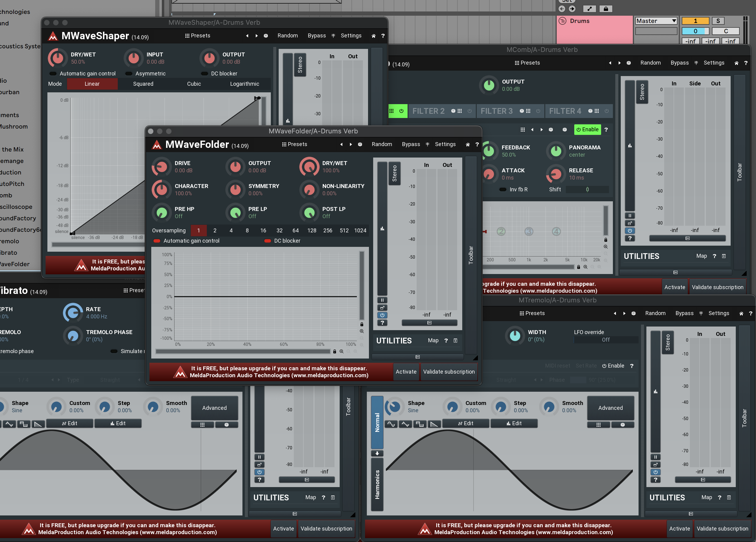Click the next preset arrow in MWaveFolder
Viewport: 756px width, 542px height.
[351, 144]
